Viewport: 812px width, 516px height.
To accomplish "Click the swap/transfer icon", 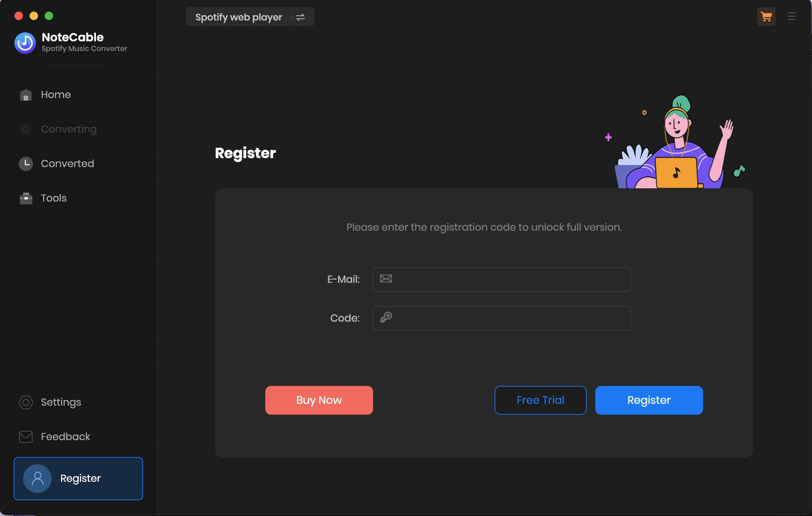I will click(x=301, y=16).
